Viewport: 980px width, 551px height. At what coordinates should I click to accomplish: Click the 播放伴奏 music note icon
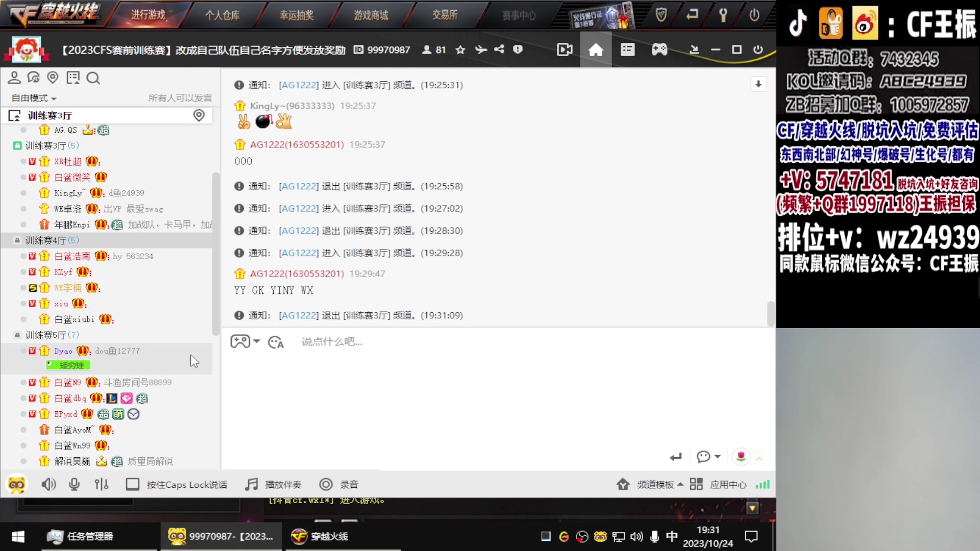[251, 484]
